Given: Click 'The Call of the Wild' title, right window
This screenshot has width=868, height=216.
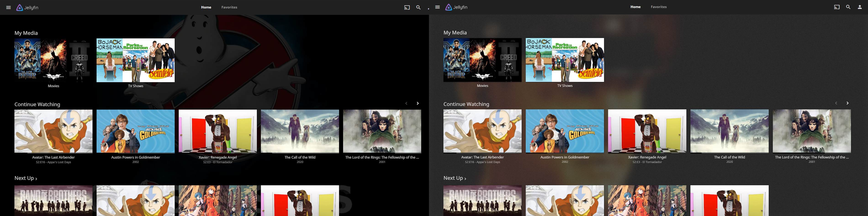Looking at the screenshot, I should [730, 157].
